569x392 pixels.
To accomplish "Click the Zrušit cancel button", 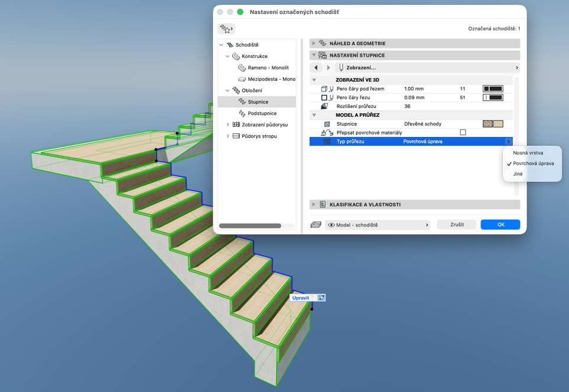I will [457, 225].
